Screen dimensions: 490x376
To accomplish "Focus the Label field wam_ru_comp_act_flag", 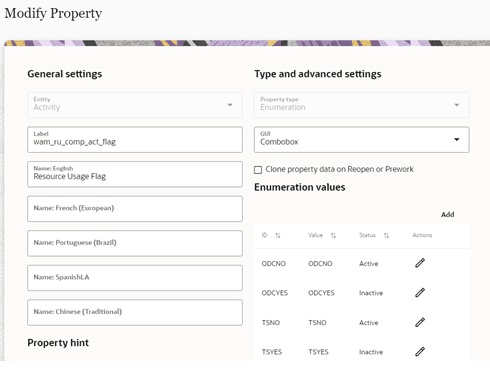I will click(x=135, y=140).
